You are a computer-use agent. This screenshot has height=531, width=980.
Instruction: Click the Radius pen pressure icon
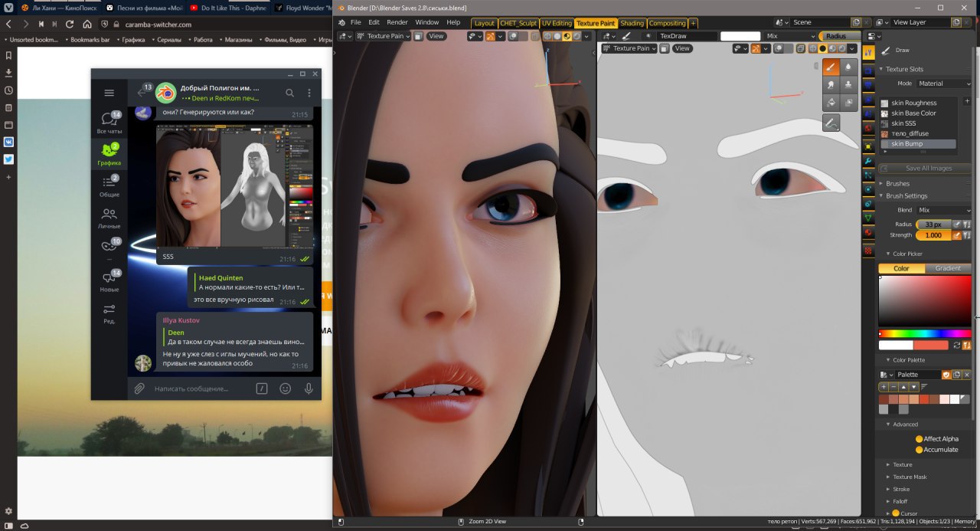pos(956,225)
